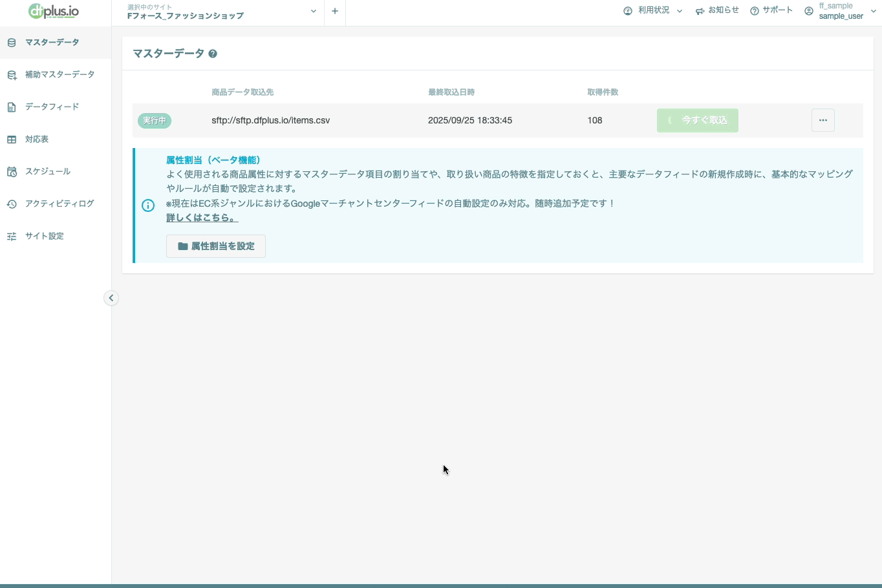Expand the site selector dropdown chevron
882x588 pixels.
(314, 11)
